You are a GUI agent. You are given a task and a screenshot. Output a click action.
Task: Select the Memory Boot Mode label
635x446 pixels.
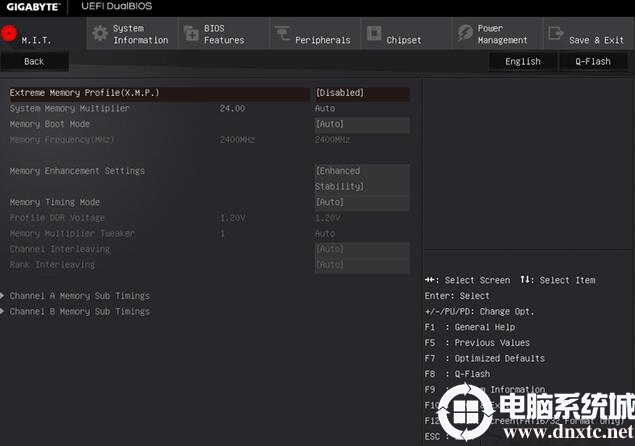point(49,124)
